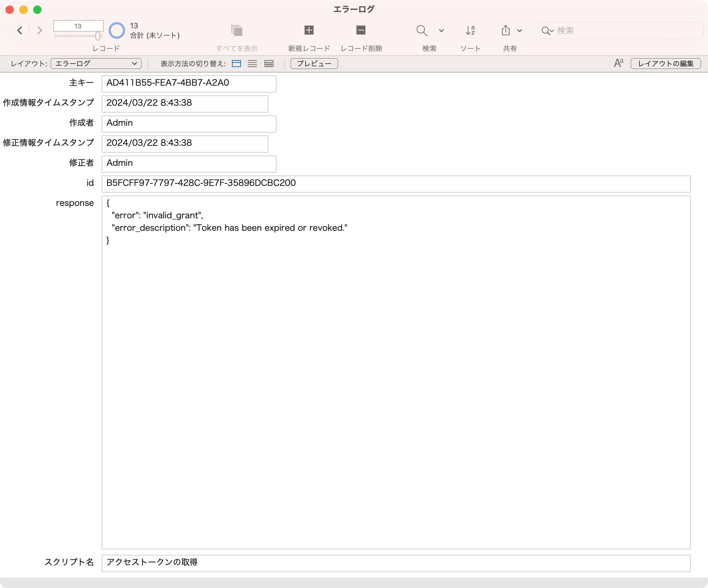The image size is (708, 588).
Task: Open the Share dropdown chevron
Action: [520, 30]
